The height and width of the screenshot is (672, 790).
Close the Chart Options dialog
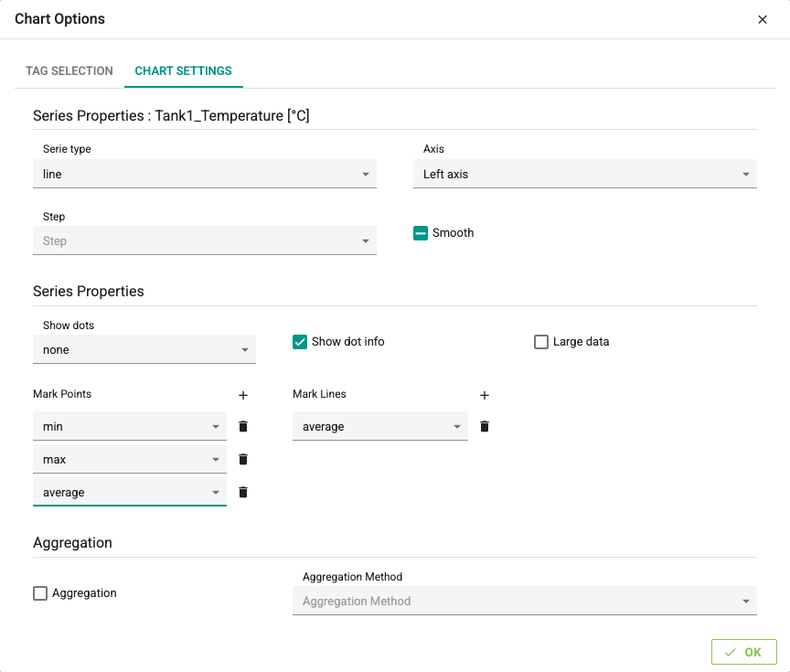click(763, 19)
